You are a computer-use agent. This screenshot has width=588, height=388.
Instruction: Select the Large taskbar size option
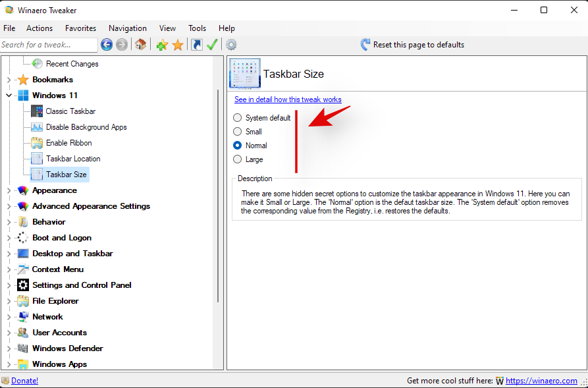click(238, 159)
